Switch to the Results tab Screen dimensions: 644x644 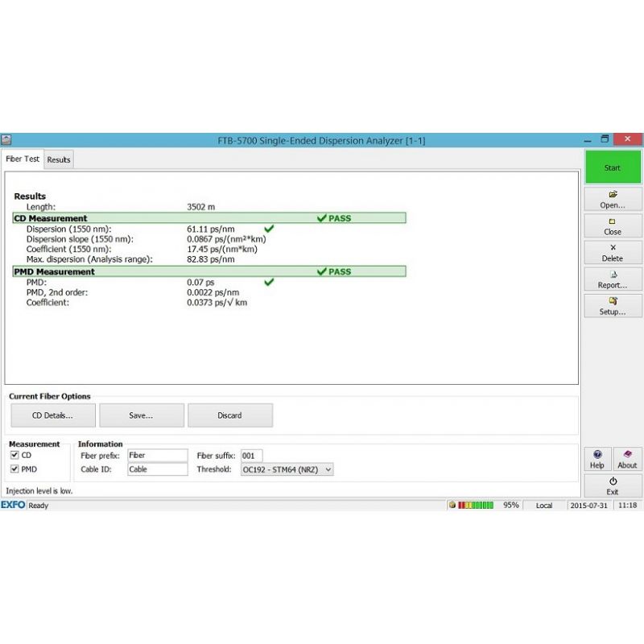59,159
